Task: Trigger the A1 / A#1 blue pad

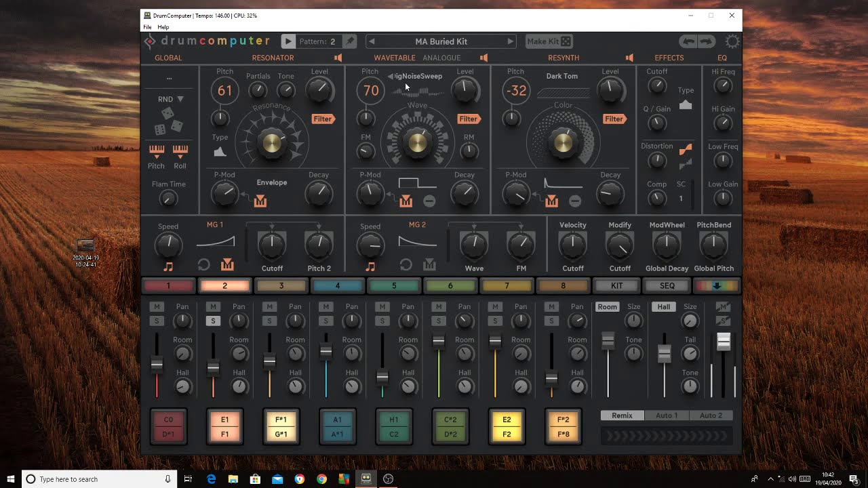Action: pyautogui.click(x=337, y=426)
